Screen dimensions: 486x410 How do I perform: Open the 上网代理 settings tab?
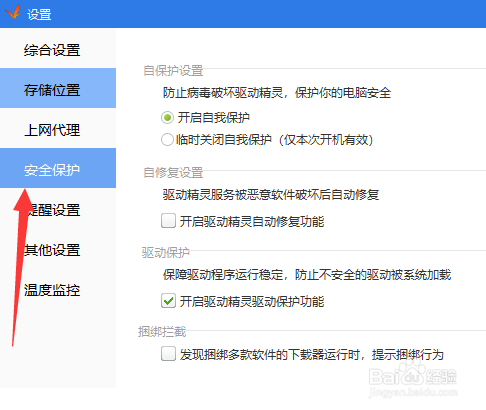58,128
